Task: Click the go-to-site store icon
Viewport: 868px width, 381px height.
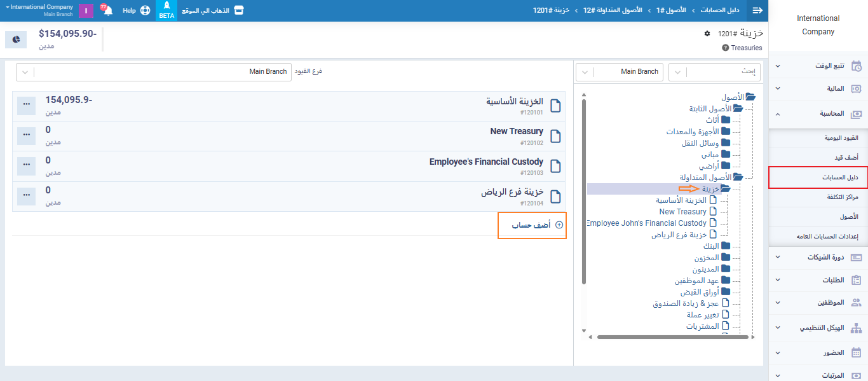Action: point(238,11)
